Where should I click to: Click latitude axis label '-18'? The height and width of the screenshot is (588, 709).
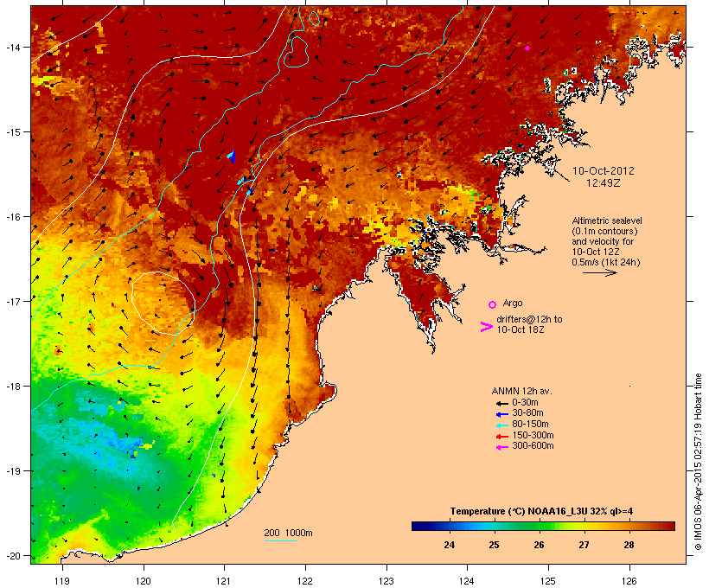click(13, 387)
